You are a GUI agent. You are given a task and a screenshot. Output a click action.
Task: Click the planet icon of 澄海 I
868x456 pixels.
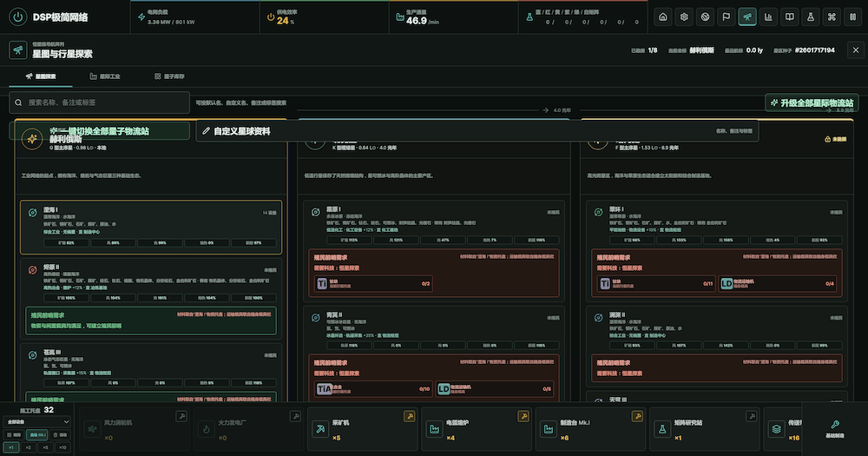click(33, 212)
